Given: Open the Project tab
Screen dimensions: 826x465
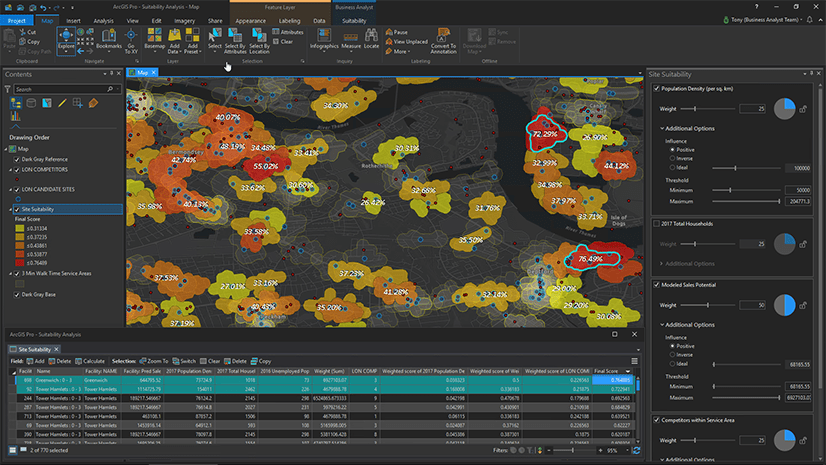Looking at the screenshot, I should 16,21.
